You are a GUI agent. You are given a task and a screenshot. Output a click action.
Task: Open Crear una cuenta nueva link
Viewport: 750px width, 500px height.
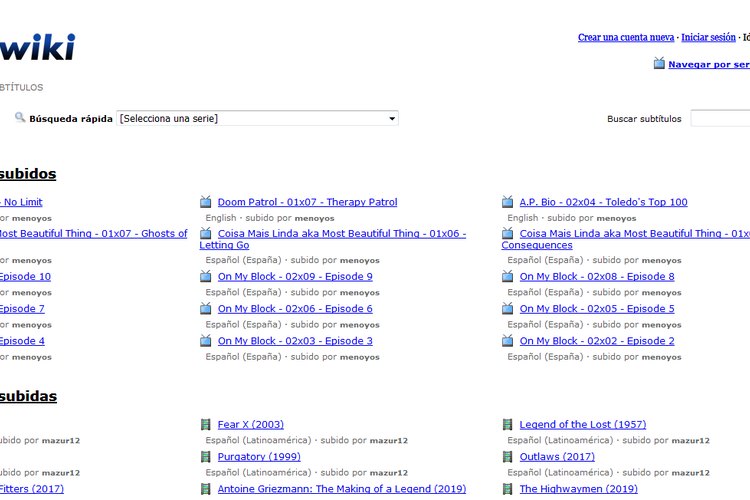tap(626, 37)
